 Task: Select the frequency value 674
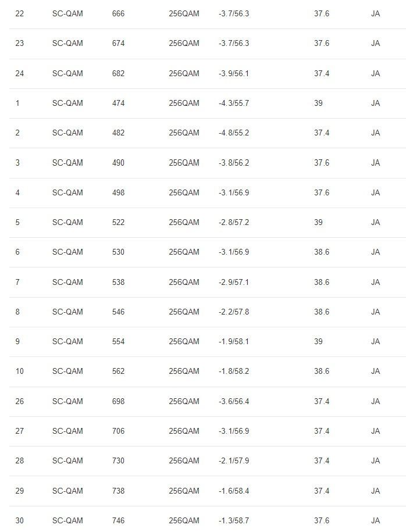point(118,43)
